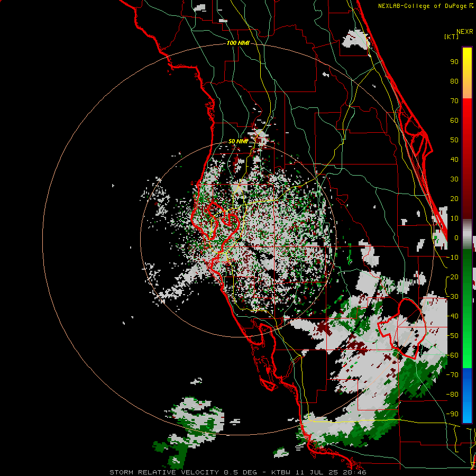Select the NEXLAB-College of DuPage credit text
Viewport: 476px width, 476px height.
[x=425, y=6]
